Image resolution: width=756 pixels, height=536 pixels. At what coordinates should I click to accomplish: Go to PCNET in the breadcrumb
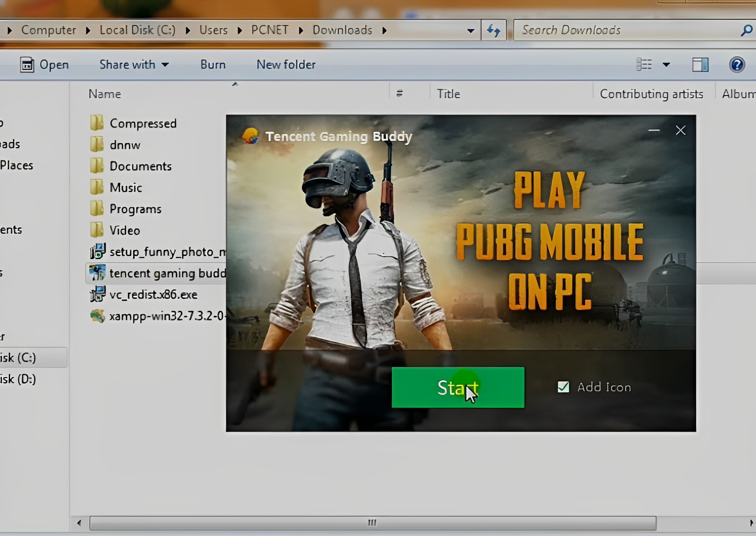point(269,30)
